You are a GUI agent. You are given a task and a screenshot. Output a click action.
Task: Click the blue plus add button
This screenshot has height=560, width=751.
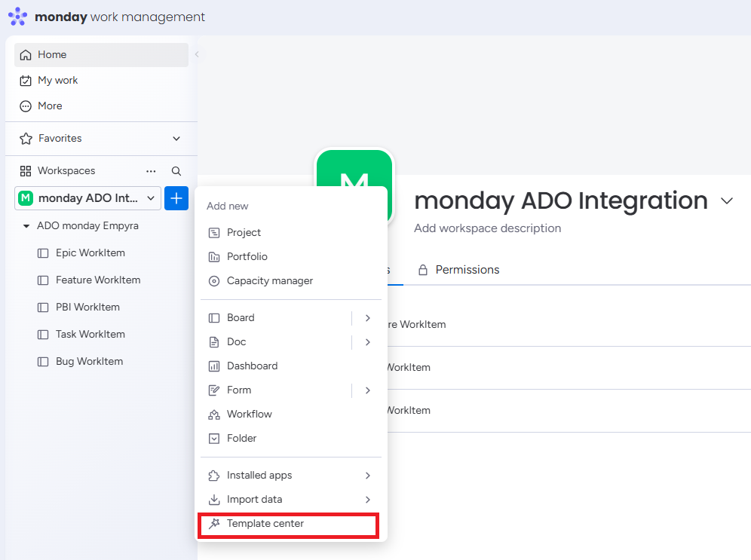point(176,198)
